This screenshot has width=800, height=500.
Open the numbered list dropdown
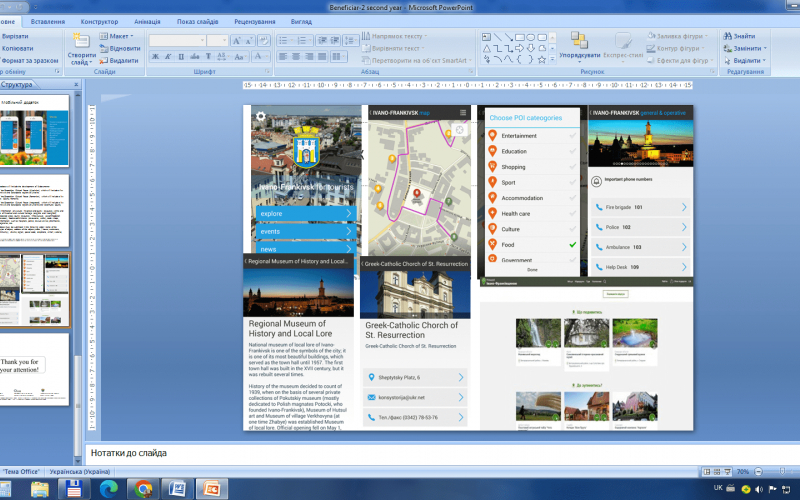click(303, 41)
